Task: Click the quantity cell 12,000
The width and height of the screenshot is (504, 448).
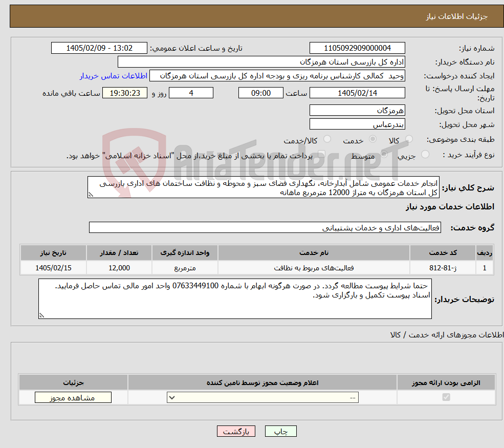Action: (x=119, y=268)
